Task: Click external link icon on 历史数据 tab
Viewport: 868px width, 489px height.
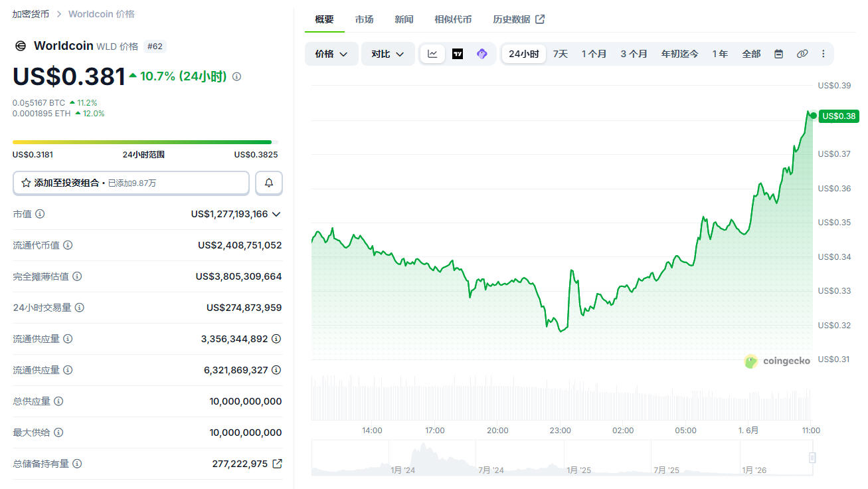Action: (540, 19)
